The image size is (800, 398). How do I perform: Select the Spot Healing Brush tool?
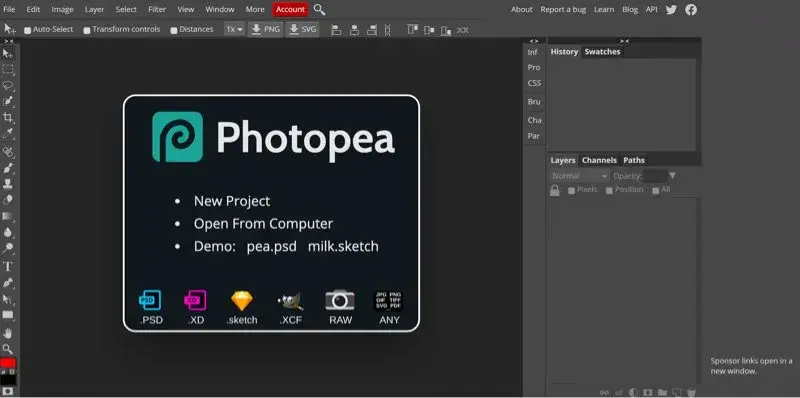(8, 152)
